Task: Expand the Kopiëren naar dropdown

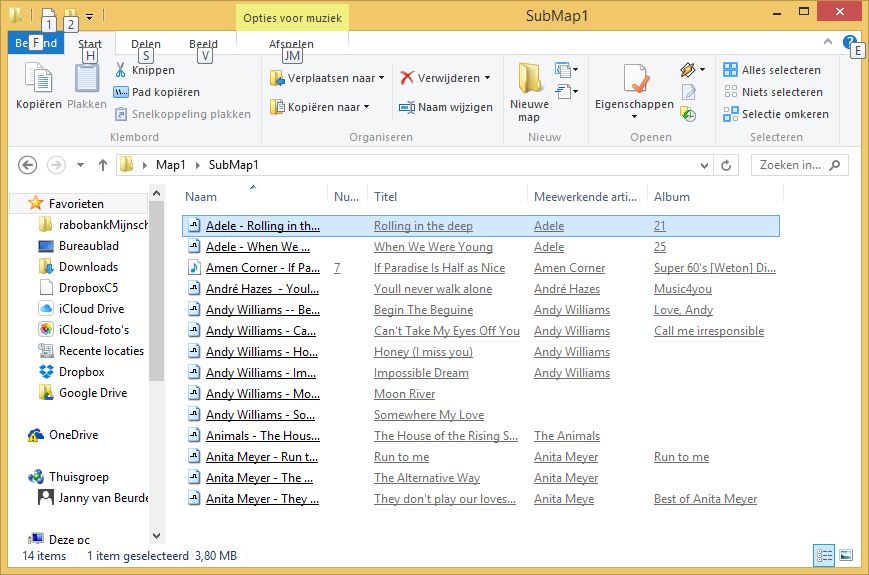Action: [x=366, y=107]
